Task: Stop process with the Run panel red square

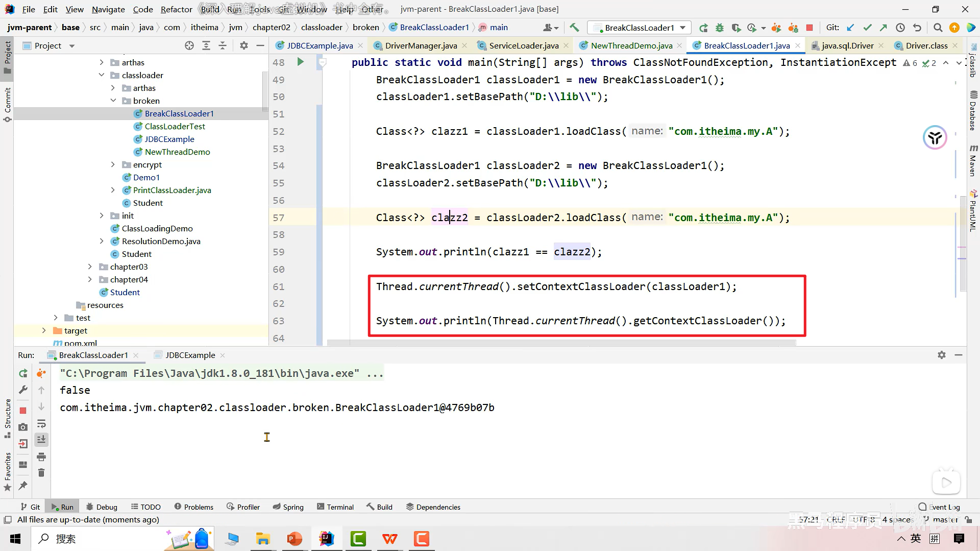Action: click(x=23, y=411)
